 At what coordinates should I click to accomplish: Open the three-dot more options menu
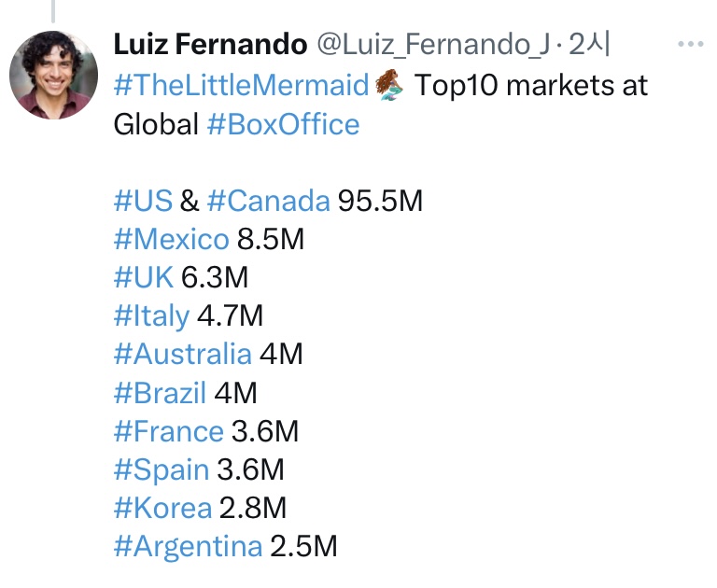click(x=691, y=44)
